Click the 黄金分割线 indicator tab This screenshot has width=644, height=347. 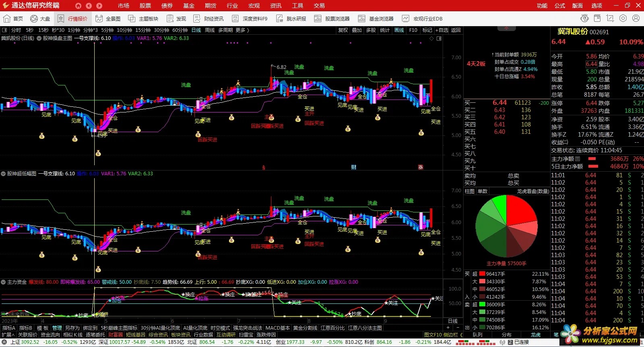305,328
